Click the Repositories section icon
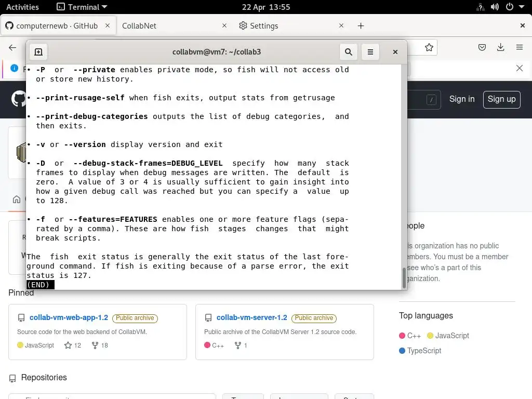532x399 pixels. [12, 378]
